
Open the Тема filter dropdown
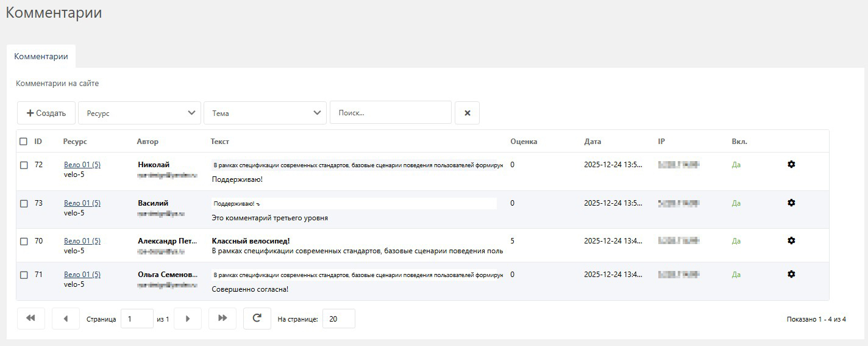pyautogui.click(x=265, y=113)
